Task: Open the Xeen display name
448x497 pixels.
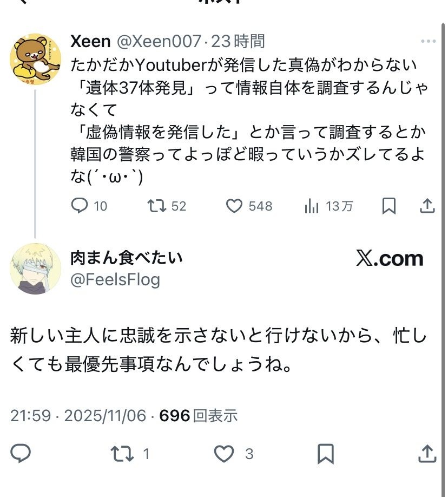Action: (90, 41)
